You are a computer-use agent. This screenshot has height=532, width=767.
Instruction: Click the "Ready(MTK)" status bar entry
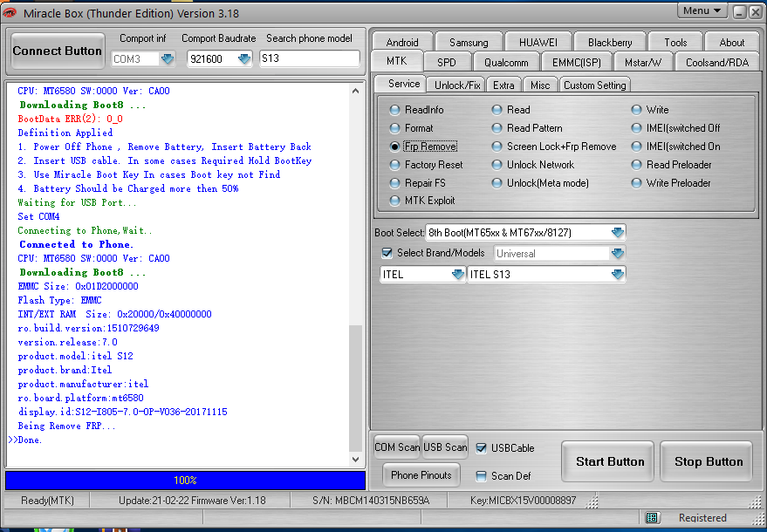(x=47, y=501)
